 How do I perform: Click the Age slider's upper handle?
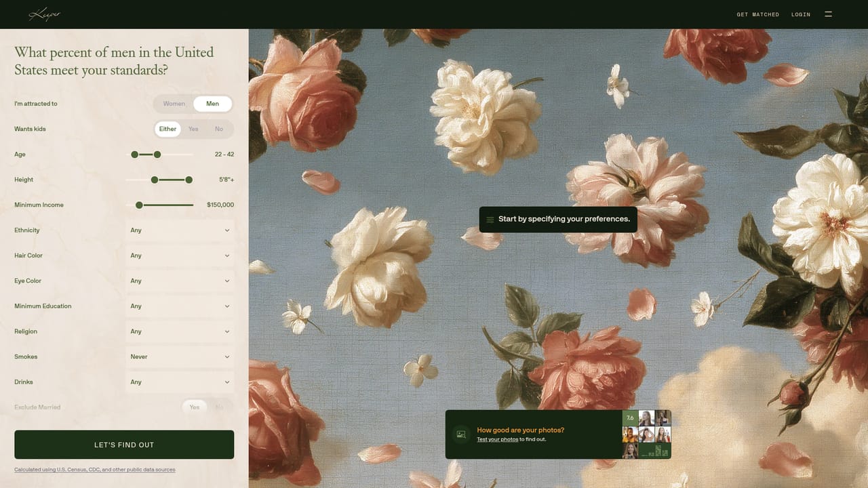pyautogui.click(x=157, y=155)
